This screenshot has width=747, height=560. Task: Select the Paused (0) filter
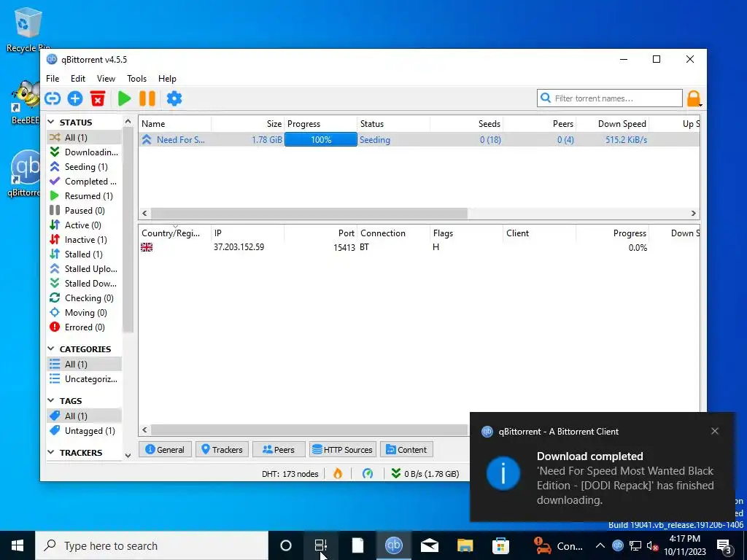pos(84,211)
